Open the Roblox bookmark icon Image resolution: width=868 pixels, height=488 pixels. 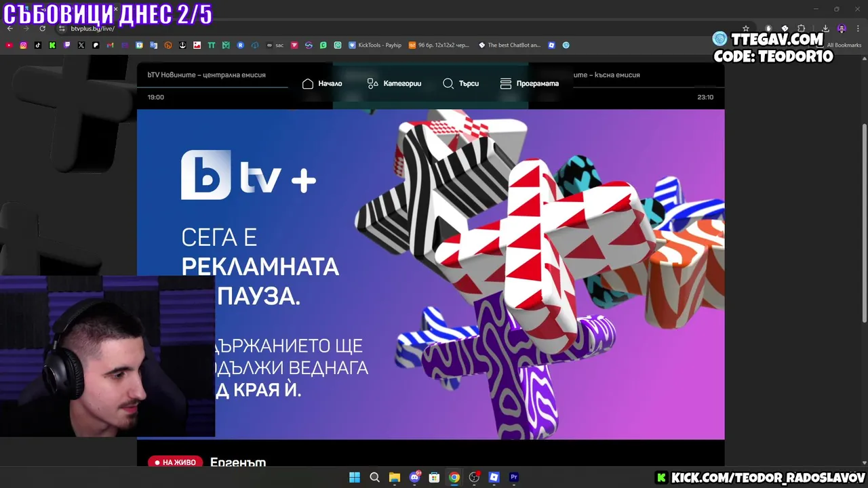tap(551, 45)
